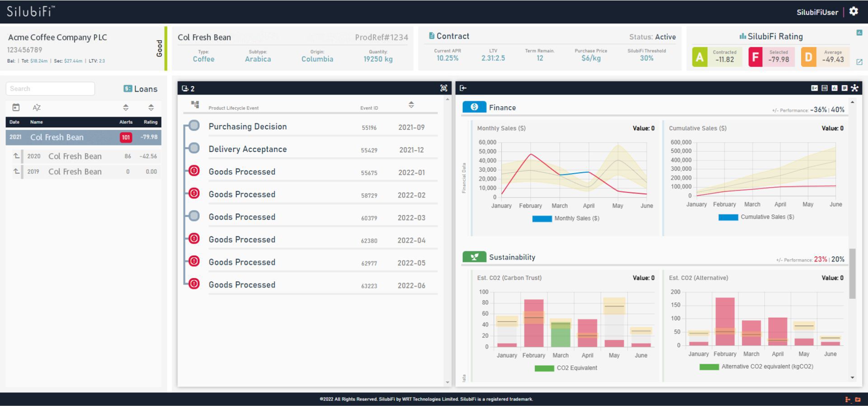
Task: Click the Goods Processed 2022-03 event row
Action: point(323,217)
